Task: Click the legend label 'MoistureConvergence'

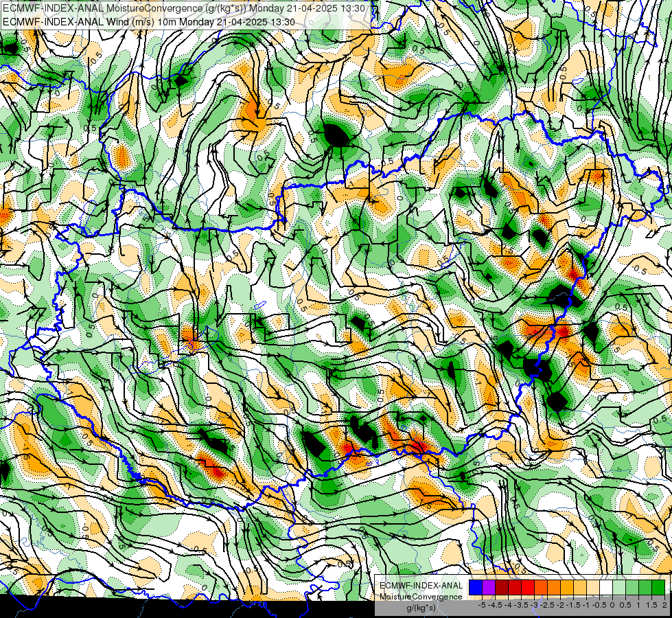Action: point(421,597)
